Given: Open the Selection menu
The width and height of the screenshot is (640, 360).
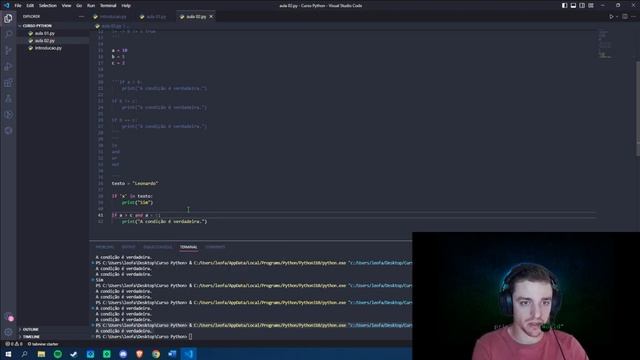Looking at the screenshot, I should point(48,6).
